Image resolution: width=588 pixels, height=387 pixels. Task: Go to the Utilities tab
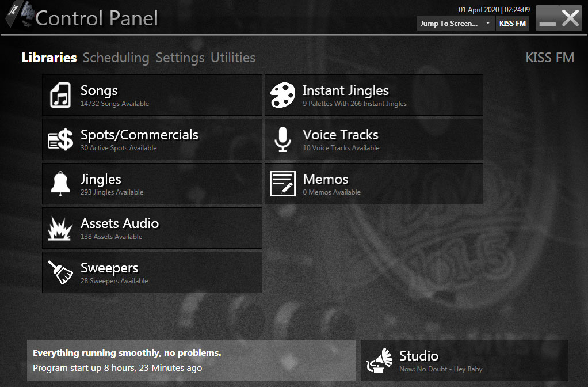[x=233, y=58]
